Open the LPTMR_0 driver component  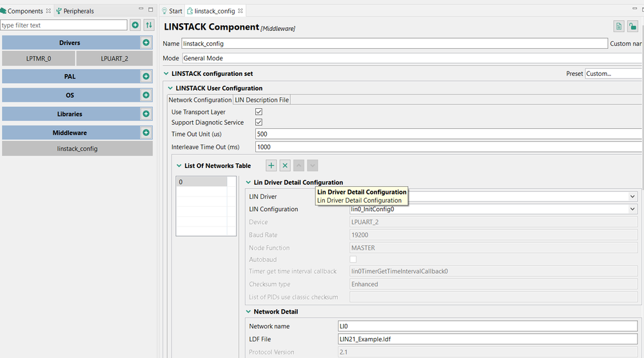[x=39, y=58]
